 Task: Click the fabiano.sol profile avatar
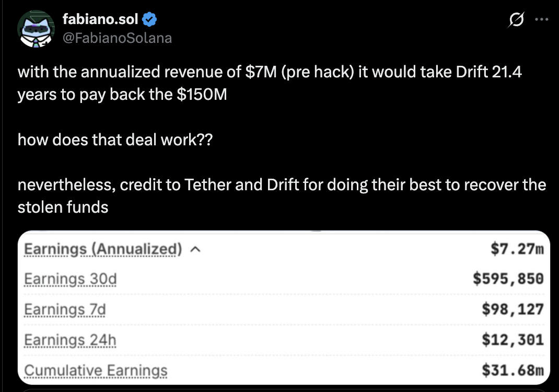36,29
